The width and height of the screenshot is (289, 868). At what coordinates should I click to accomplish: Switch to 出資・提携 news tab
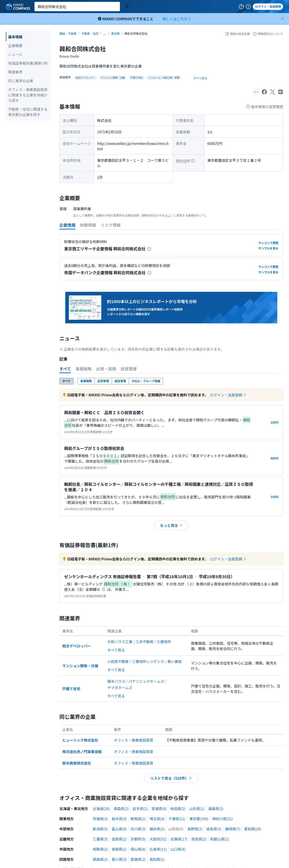106,369
